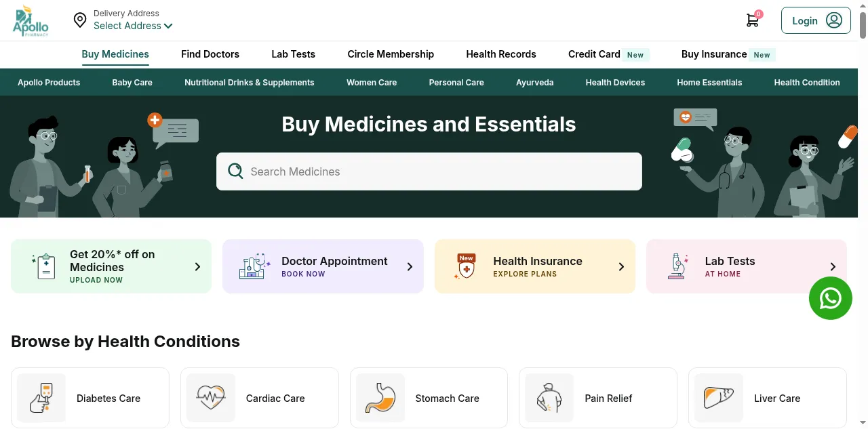Click the magnifier icon in search bar

(x=235, y=171)
